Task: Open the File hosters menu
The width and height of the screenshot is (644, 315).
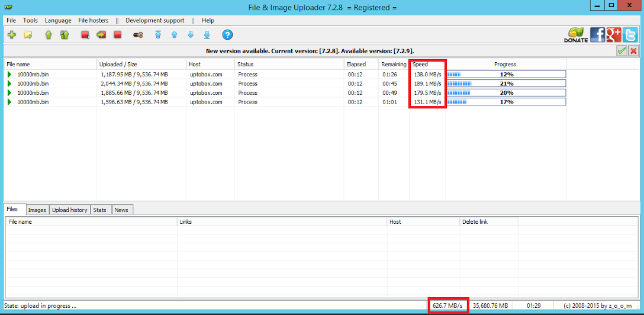Action: 94,20
